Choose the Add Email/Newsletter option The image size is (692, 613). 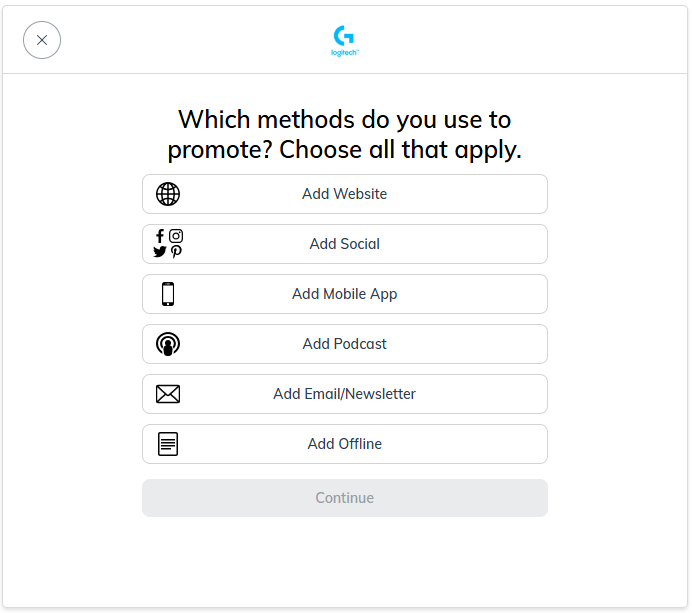point(344,394)
